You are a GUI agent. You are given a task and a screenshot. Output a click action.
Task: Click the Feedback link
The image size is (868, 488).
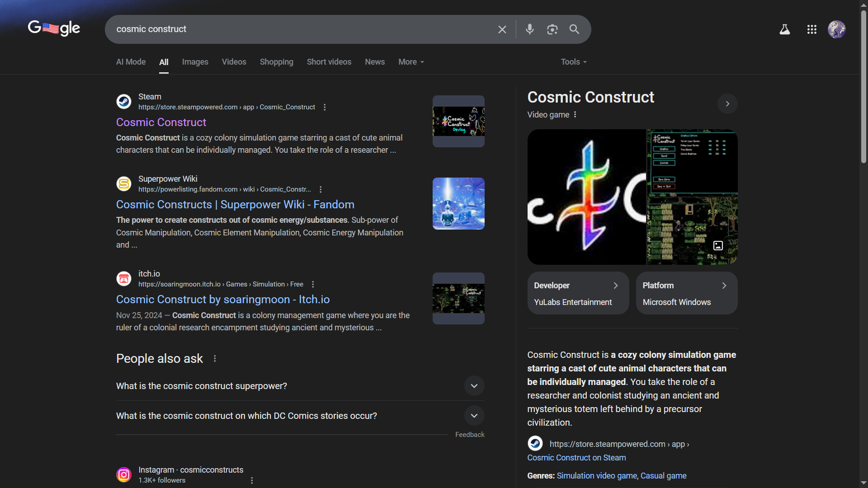470,435
